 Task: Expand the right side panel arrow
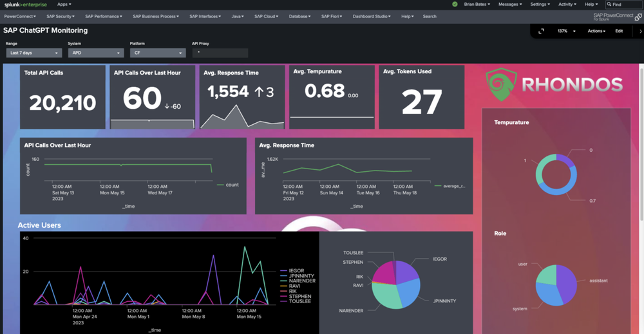tap(640, 31)
